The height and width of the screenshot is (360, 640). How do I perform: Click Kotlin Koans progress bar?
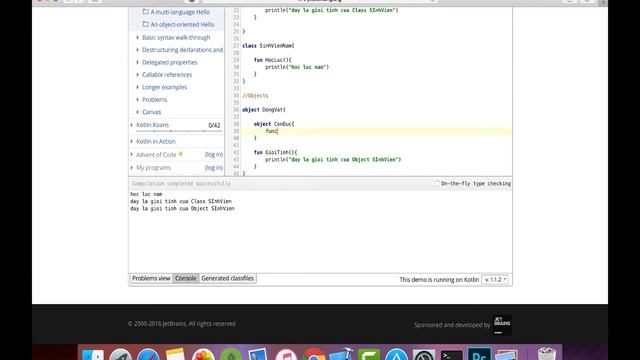click(179, 131)
